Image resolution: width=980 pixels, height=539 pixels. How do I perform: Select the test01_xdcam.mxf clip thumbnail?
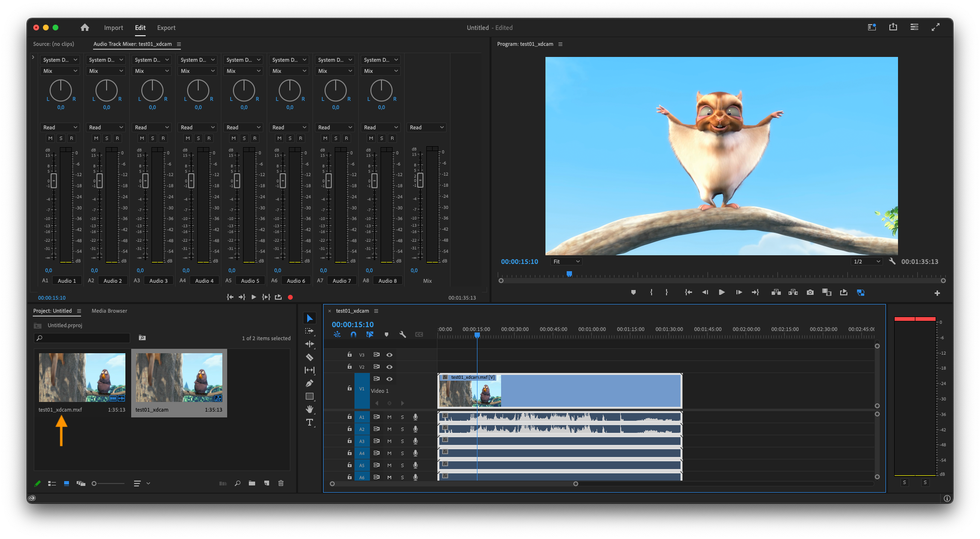click(x=82, y=377)
